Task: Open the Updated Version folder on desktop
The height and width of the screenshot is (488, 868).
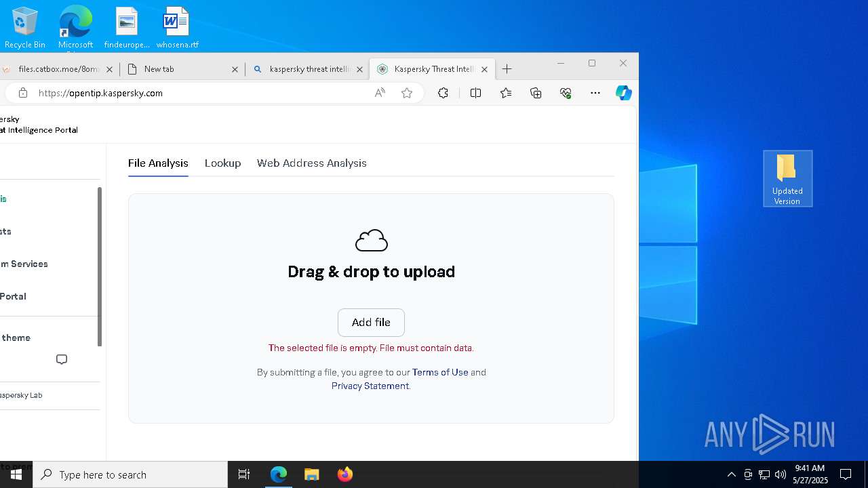Action: (x=787, y=178)
